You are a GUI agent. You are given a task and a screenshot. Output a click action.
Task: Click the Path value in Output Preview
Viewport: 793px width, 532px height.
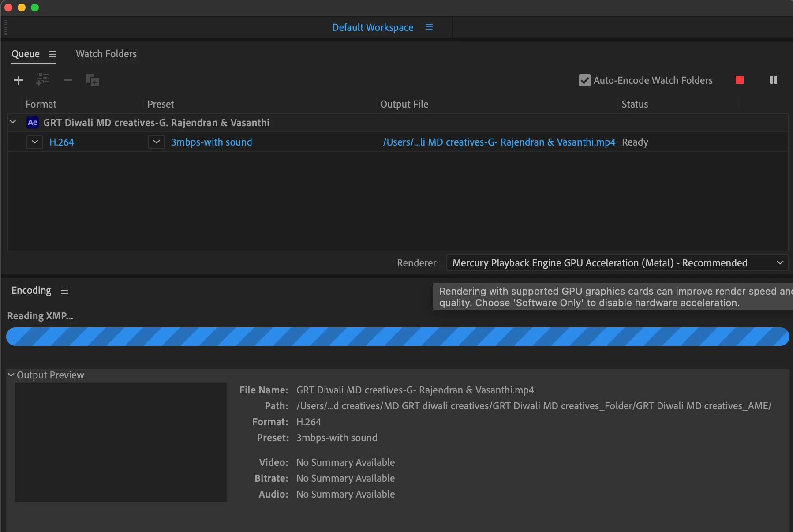(x=534, y=406)
